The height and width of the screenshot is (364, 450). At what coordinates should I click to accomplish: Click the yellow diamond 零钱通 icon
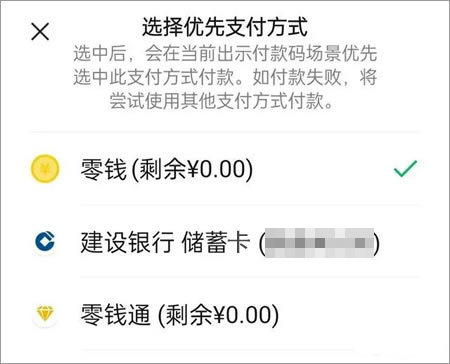[45, 314]
